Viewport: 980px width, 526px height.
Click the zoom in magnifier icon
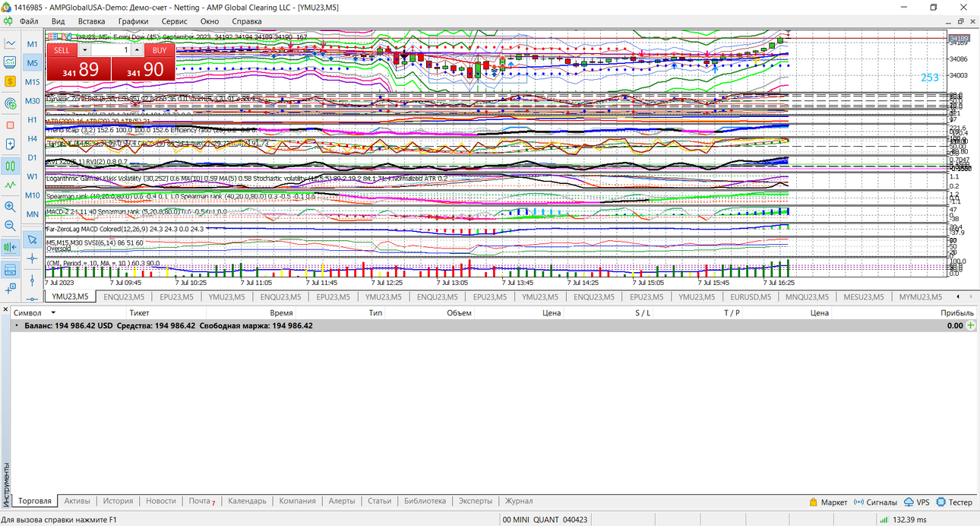[x=10, y=206]
